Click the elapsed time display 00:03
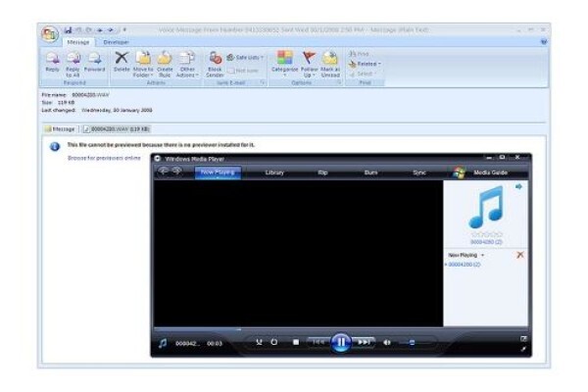 click(215, 344)
